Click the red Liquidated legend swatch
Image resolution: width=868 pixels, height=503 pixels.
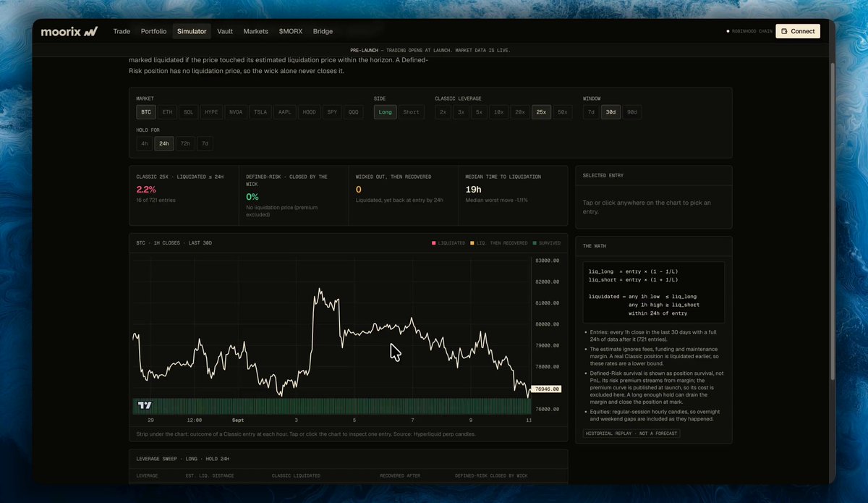(433, 243)
